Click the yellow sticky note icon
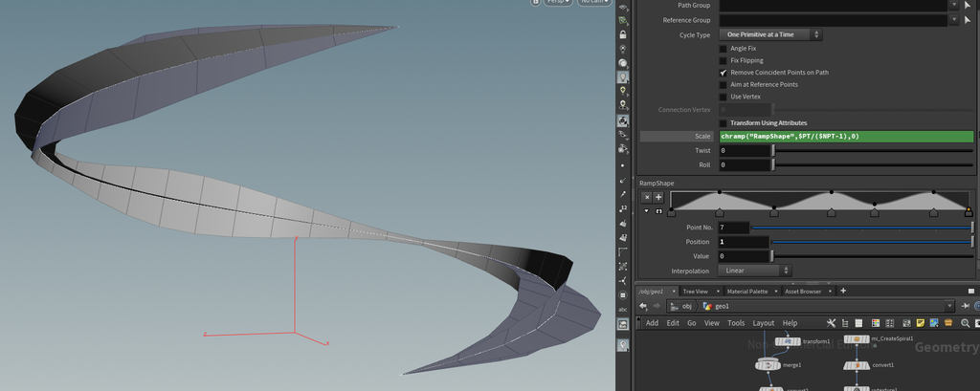Image resolution: width=980 pixels, height=391 pixels. [920, 323]
